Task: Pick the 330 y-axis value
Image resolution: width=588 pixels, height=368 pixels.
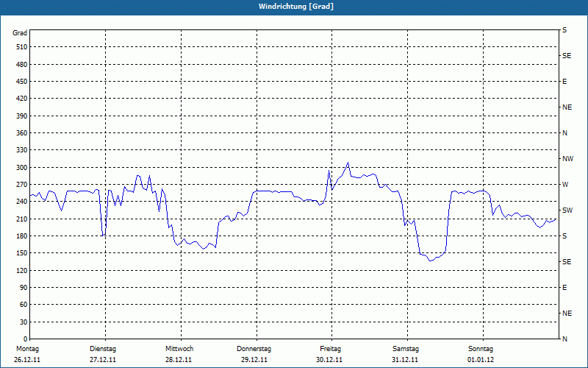Action: [22, 150]
